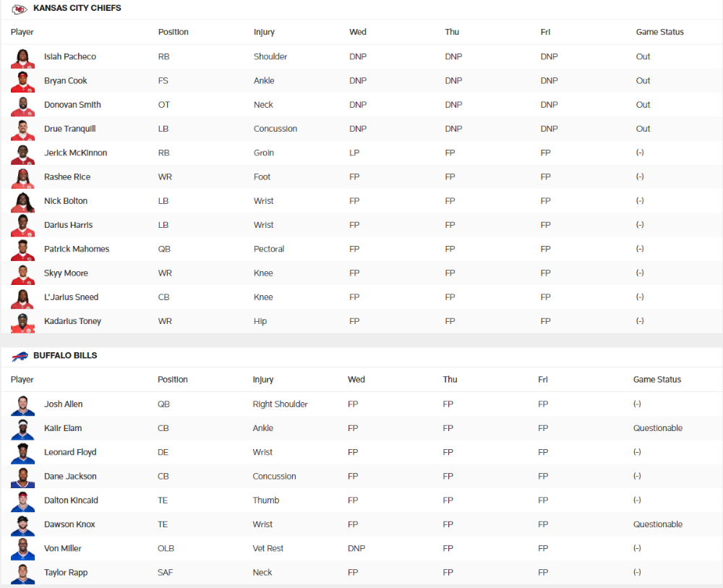Open Bryan Cook's player link
Screen dimensions: 723x588
66,81
